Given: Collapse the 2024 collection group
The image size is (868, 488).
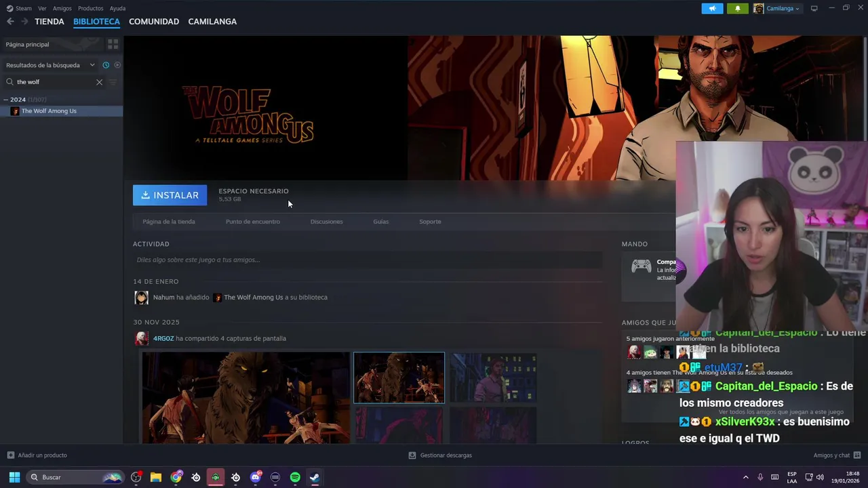Looking at the screenshot, I should tap(5, 100).
